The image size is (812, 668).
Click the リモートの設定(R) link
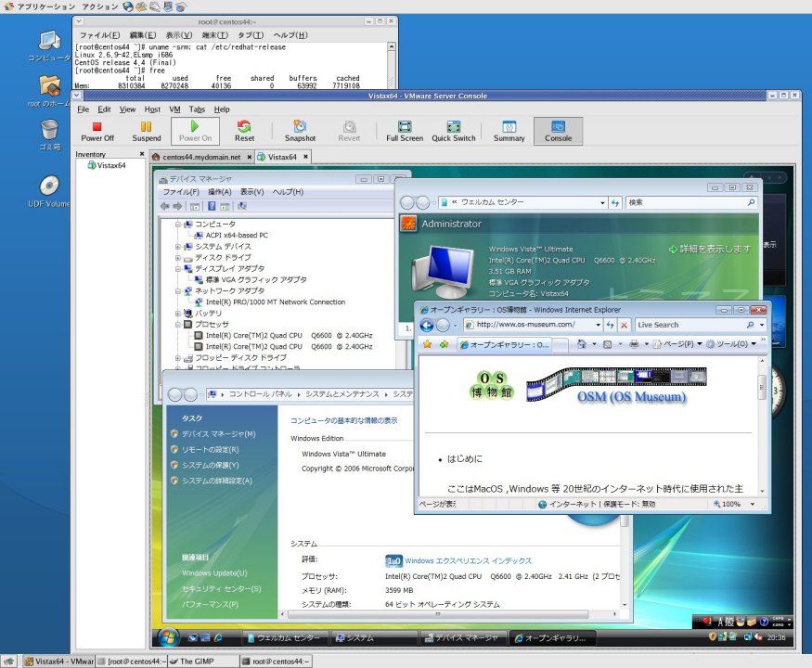pyautogui.click(x=210, y=449)
